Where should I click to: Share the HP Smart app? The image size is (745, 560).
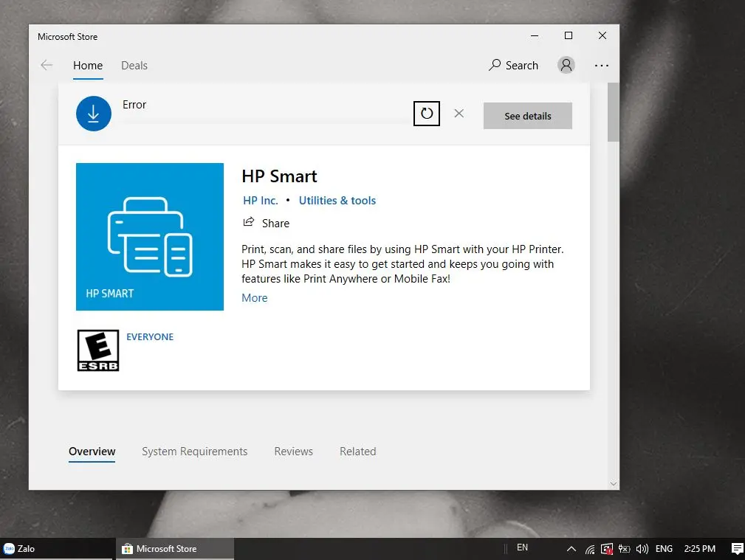click(266, 223)
